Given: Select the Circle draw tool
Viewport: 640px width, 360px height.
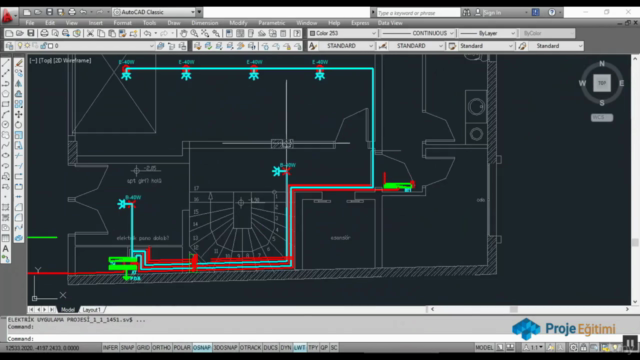Looking at the screenshot, I should click(6, 124).
